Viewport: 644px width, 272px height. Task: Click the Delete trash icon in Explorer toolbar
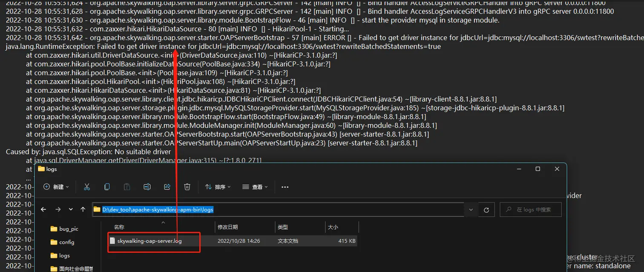pyautogui.click(x=187, y=187)
